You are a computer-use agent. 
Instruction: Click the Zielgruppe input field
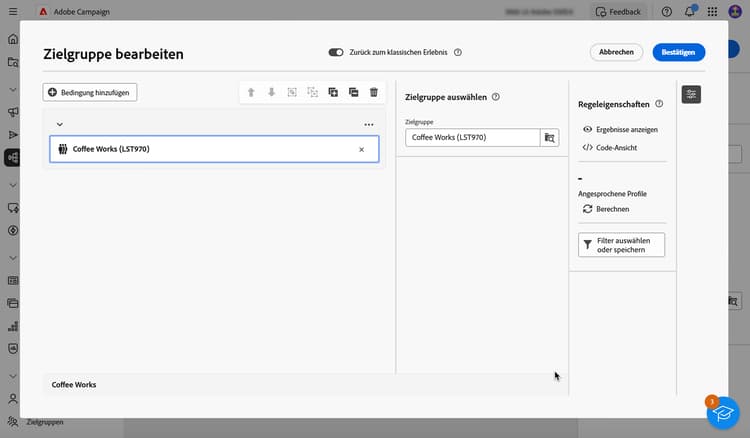coord(473,137)
